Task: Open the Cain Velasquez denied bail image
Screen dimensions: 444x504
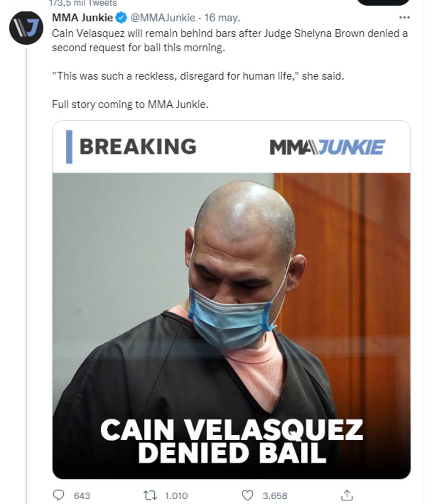Action: (231, 300)
